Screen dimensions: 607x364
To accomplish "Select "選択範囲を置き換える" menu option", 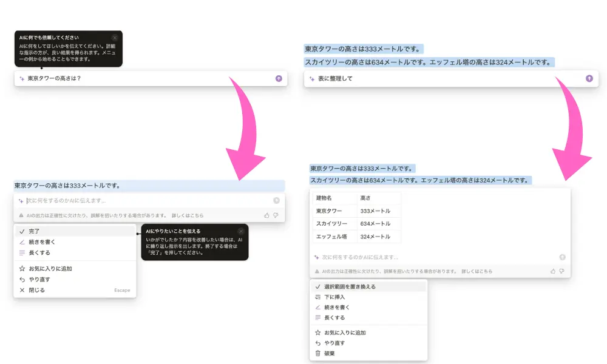I will click(x=368, y=286).
